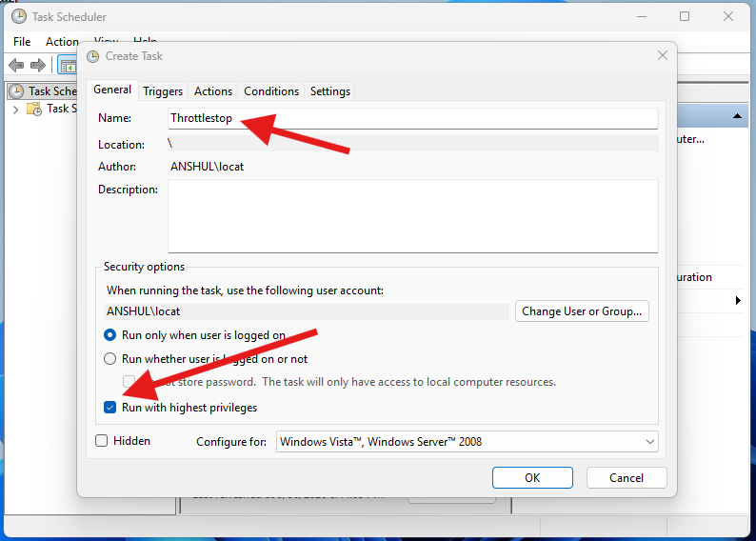The height and width of the screenshot is (541, 756).
Task: Open the File menu
Action: tap(22, 42)
